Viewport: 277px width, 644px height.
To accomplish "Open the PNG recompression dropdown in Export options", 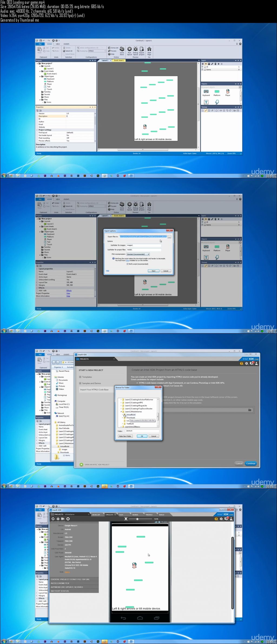I will click(138, 254).
